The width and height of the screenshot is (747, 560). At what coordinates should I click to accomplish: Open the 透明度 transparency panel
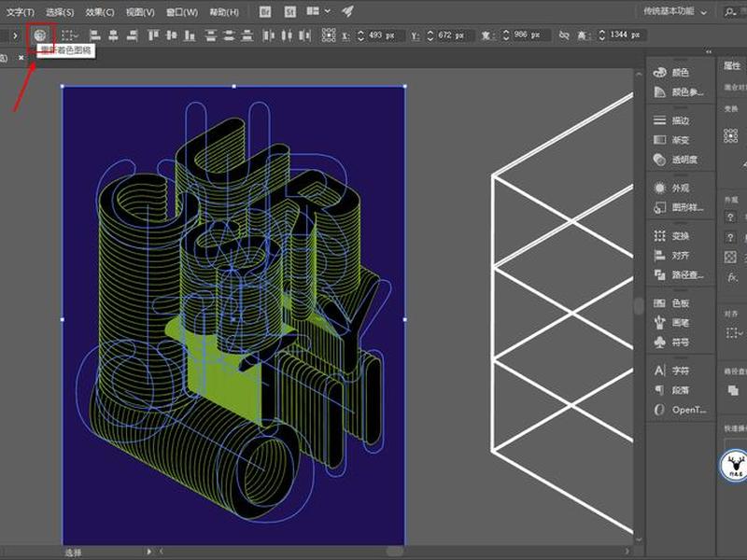tap(675, 160)
